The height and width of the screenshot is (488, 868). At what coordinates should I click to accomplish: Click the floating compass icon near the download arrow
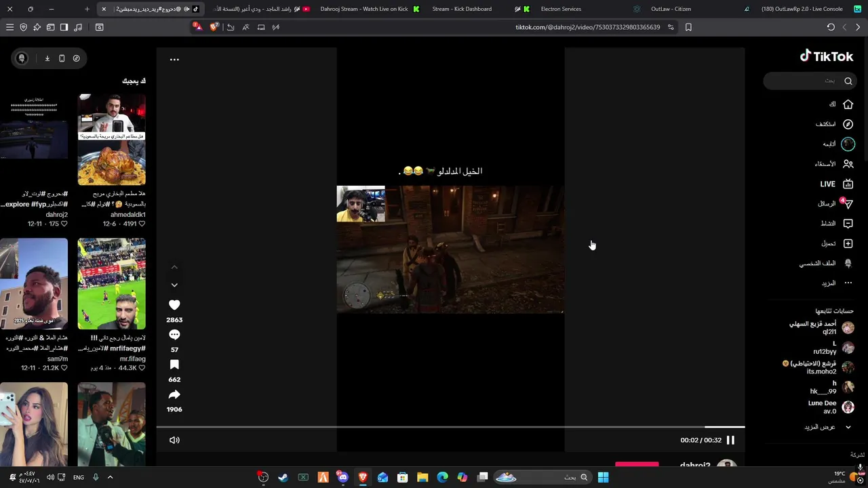coord(76,58)
